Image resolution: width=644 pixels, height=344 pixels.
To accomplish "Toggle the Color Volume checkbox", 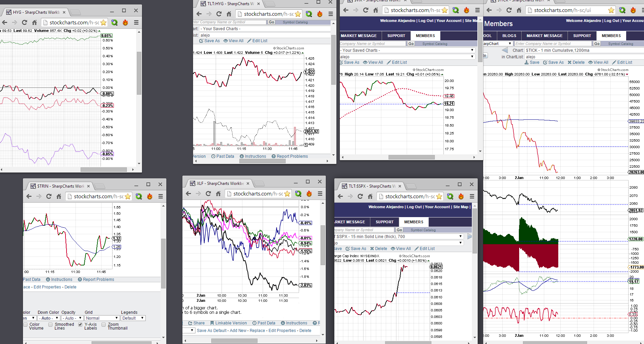I will (25, 324).
